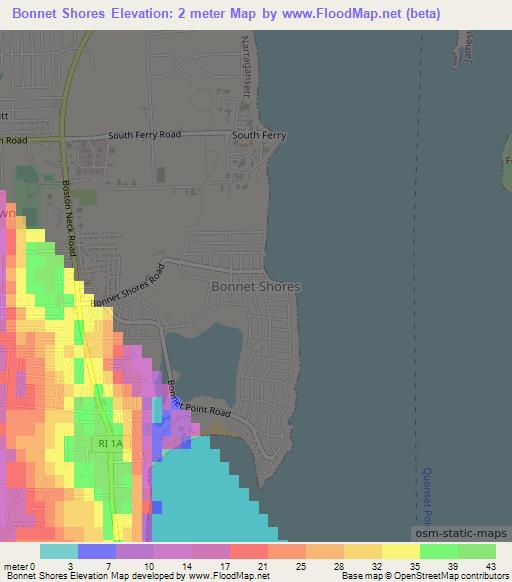Click the yellow 32–35 meter legend swatch

click(x=401, y=551)
